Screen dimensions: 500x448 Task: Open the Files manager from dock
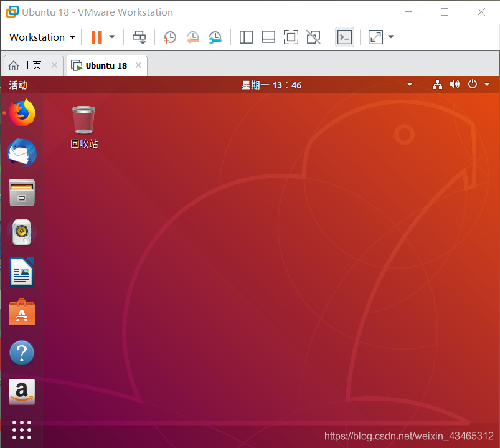pos(22,193)
